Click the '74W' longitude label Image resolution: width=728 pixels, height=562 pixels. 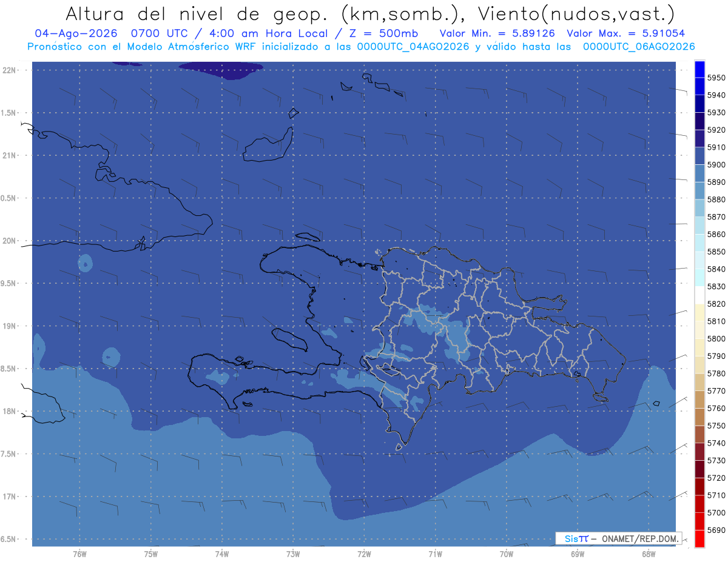pos(222,554)
